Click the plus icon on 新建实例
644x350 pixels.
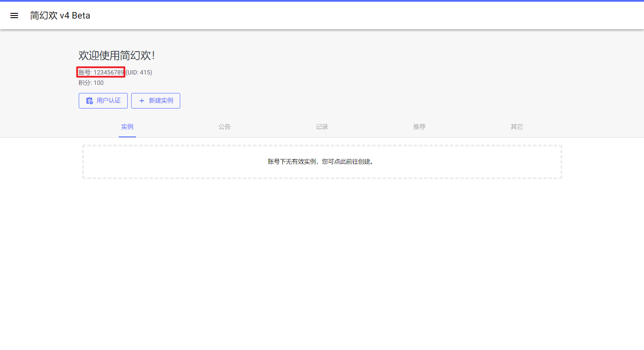[x=142, y=101]
